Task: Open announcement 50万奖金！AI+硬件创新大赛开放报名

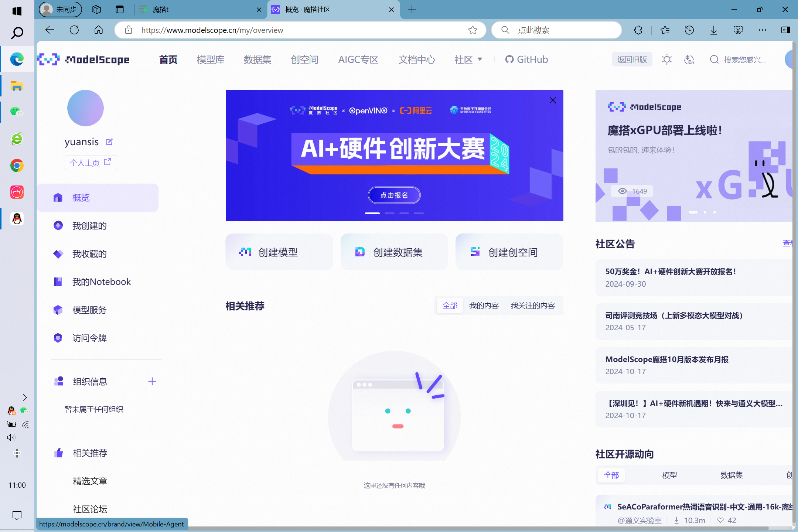Action: (694, 277)
